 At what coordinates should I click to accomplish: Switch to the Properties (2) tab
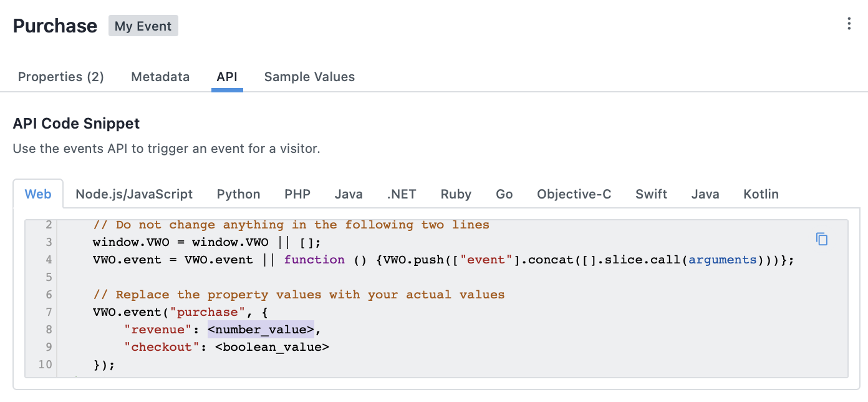tap(61, 77)
